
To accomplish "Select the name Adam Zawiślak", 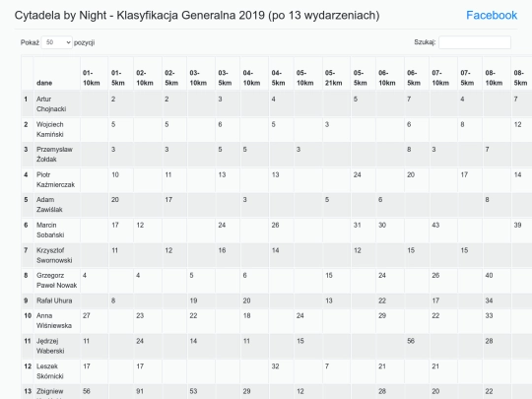I will 49,205.
